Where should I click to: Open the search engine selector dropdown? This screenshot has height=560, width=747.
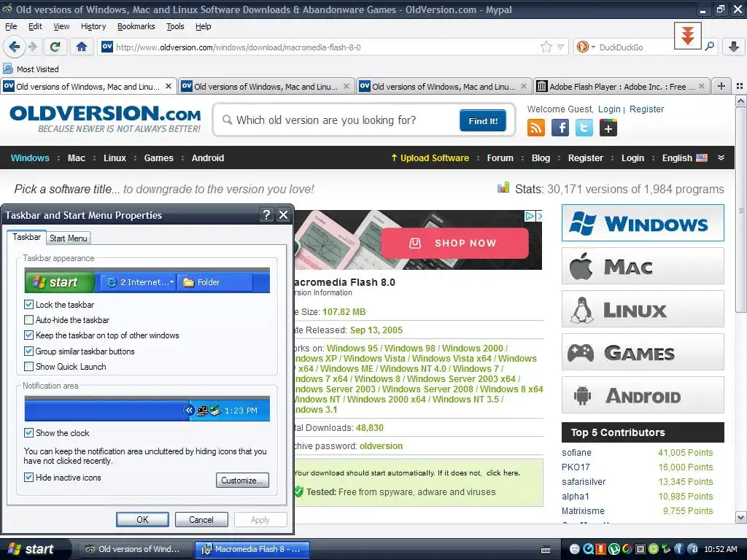587,47
